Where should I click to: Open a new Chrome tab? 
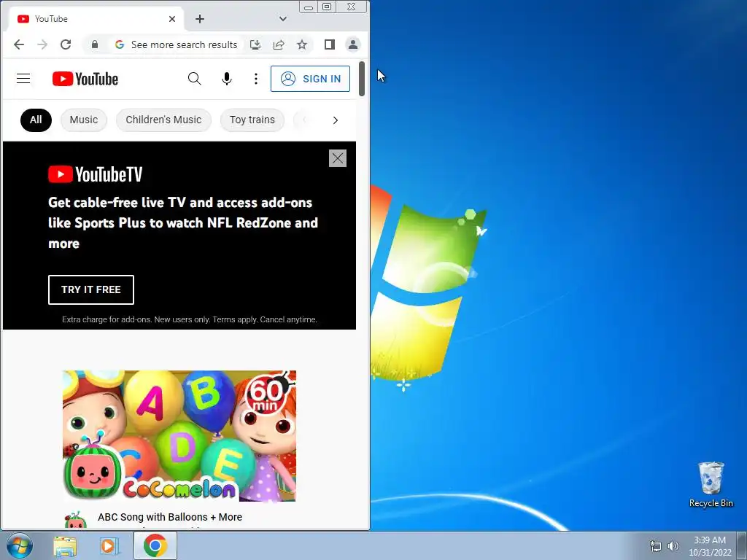point(200,19)
